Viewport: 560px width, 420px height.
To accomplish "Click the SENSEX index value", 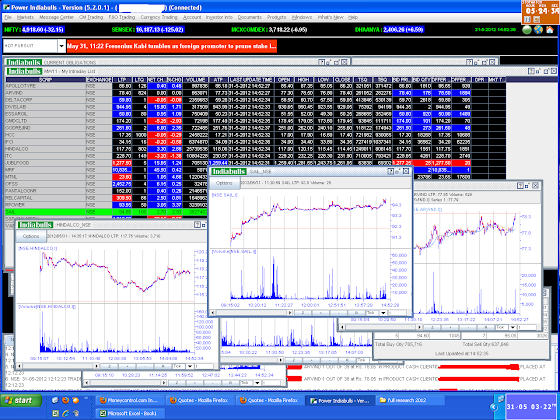I will tap(160, 30).
